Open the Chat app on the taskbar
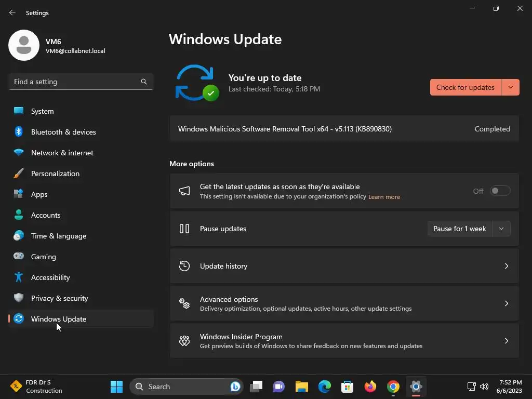The image size is (532, 399). (x=278, y=387)
